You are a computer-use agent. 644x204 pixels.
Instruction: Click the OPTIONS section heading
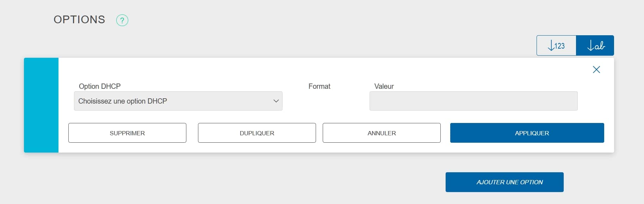click(x=79, y=20)
